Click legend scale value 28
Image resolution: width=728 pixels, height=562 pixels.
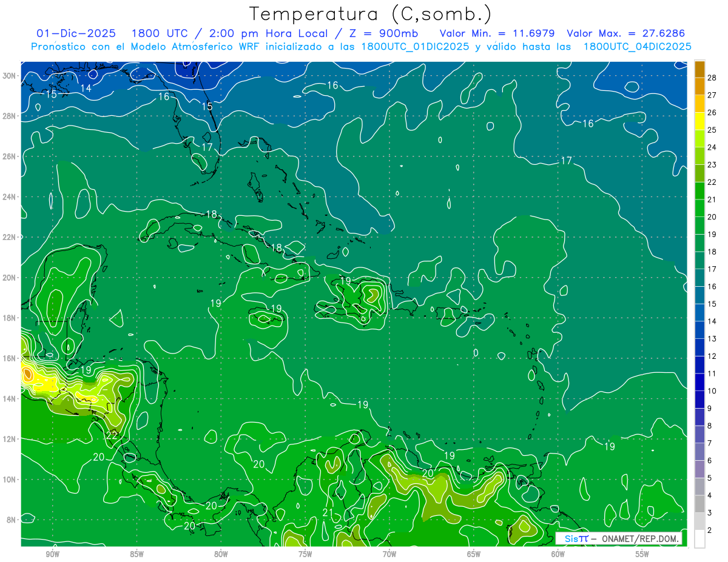712,77
